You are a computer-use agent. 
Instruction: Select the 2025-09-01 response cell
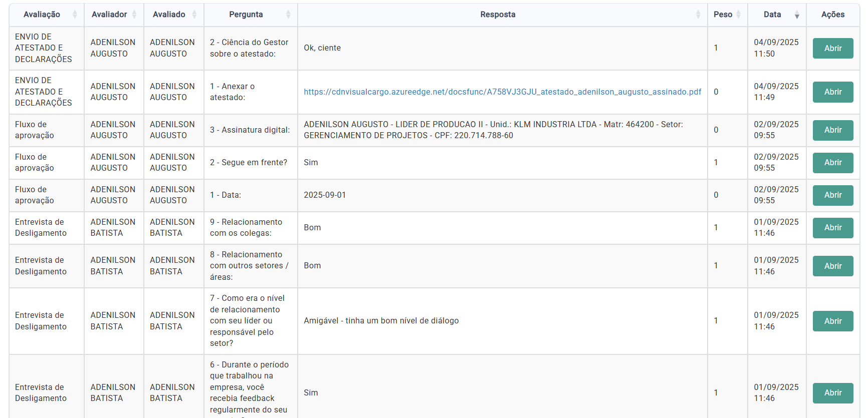(325, 195)
